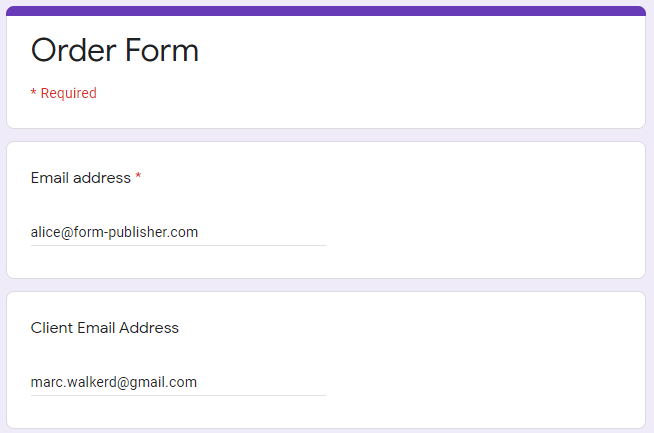Select the Client Email Address question label

[105, 328]
